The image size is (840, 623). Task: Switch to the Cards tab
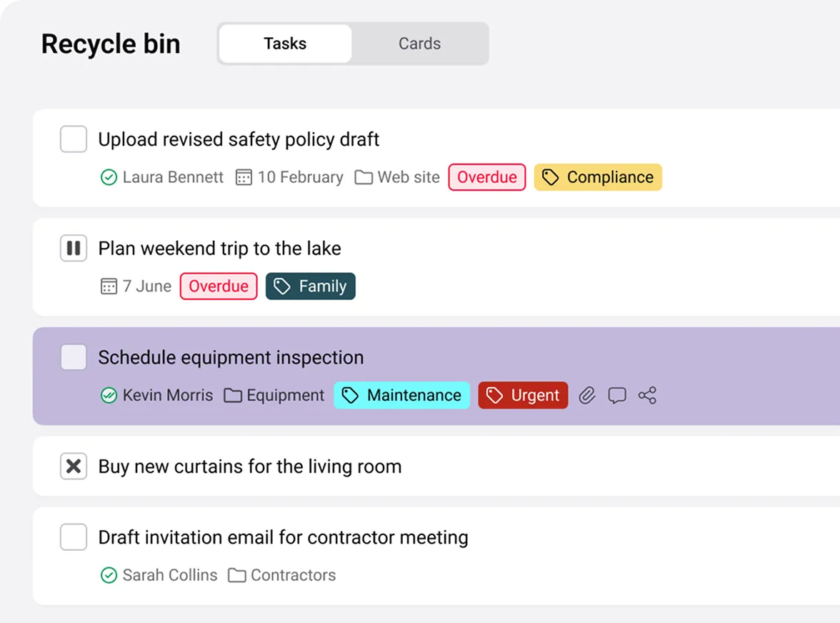tap(419, 44)
